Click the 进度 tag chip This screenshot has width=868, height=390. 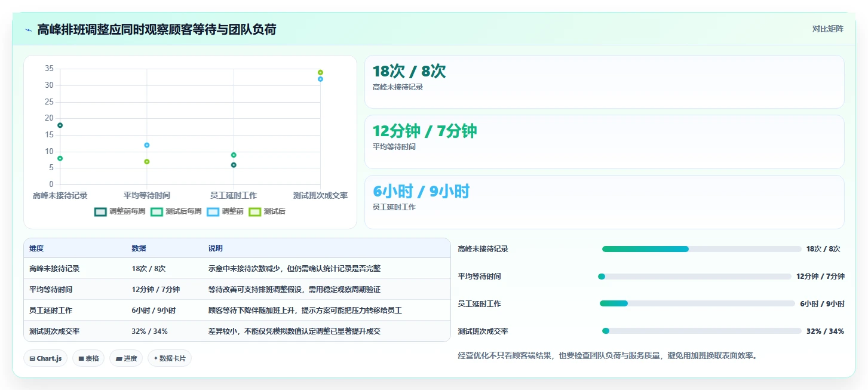pyautogui.click(x=126, y=358)
